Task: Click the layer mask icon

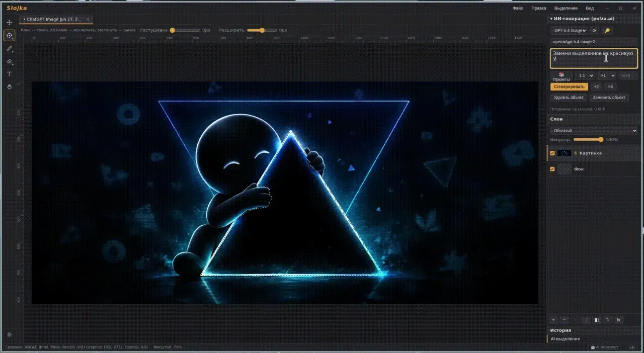Action: (597, 319)
